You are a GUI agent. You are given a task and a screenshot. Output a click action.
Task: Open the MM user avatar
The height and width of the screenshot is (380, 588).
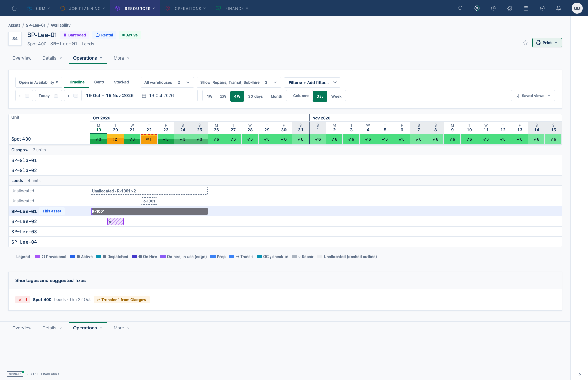point(577,9)
